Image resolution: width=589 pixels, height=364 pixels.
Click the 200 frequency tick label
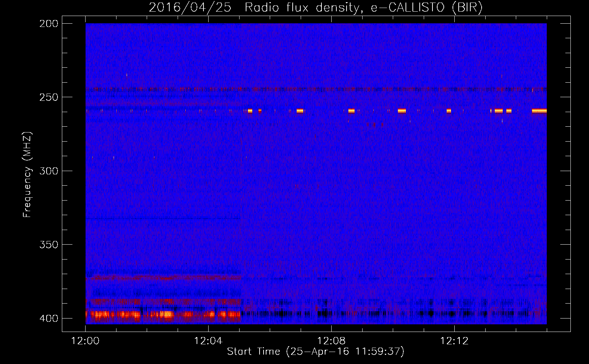(x=49, y=24)
